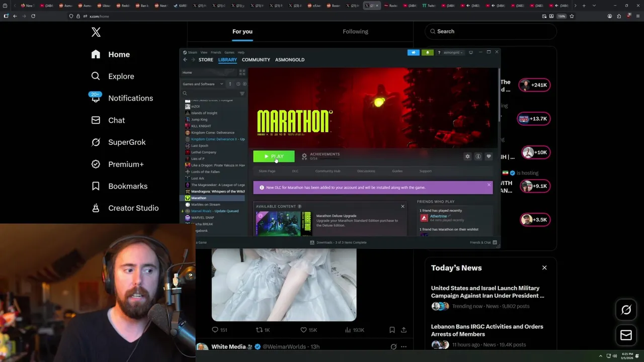Select KILL KNIGHT in the Steam library

point(201,126)
